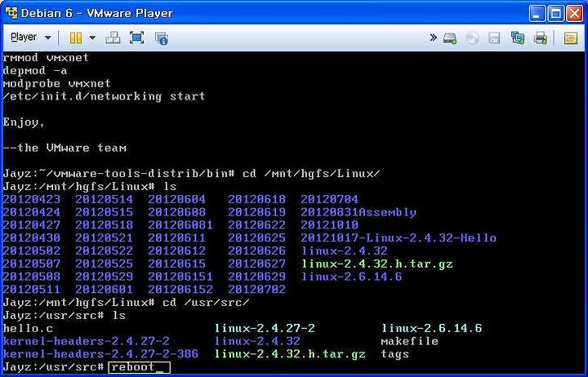Minimize the VMware Player window
The image size is (588, 377).
coord(537,14)
